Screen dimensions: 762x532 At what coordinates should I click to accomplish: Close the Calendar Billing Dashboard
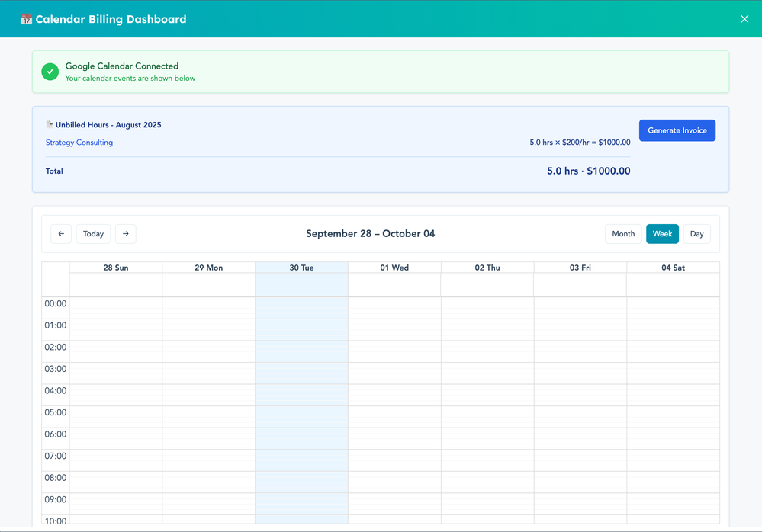[x=744, y=19]
